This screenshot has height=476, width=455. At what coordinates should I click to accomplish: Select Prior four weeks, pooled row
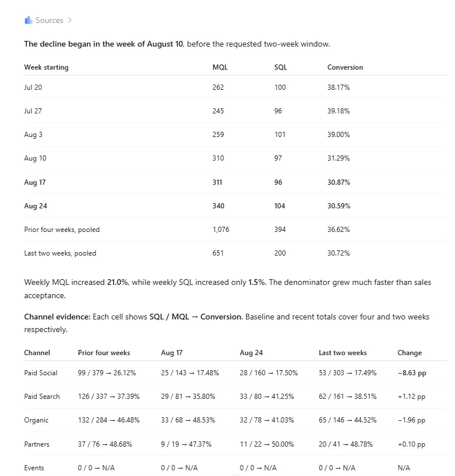click(235, 230)
